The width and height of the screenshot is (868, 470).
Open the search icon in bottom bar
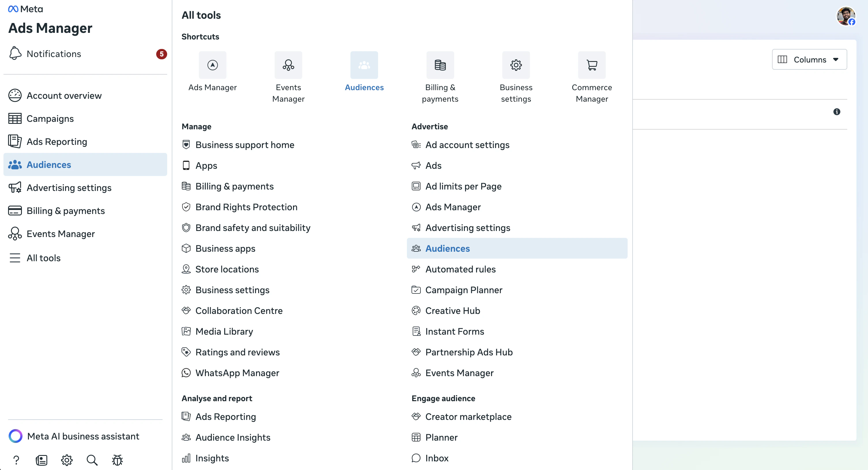click(x=92, y=460)
